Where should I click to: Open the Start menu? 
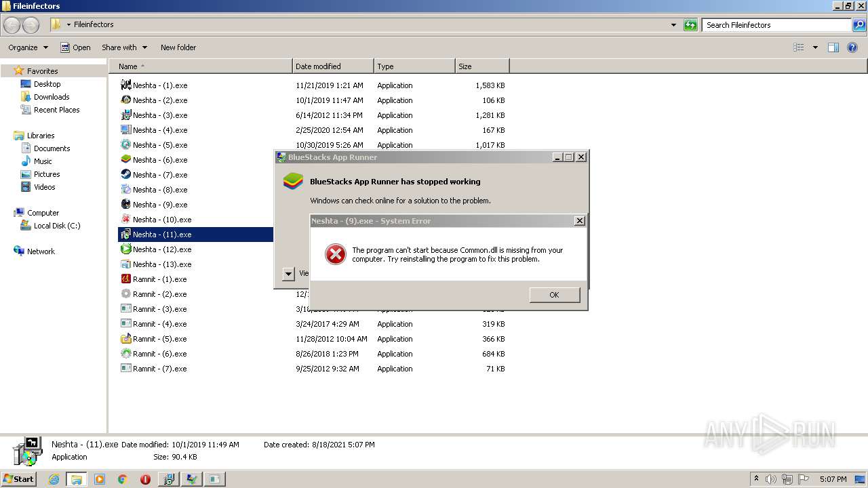pos(19,479)
